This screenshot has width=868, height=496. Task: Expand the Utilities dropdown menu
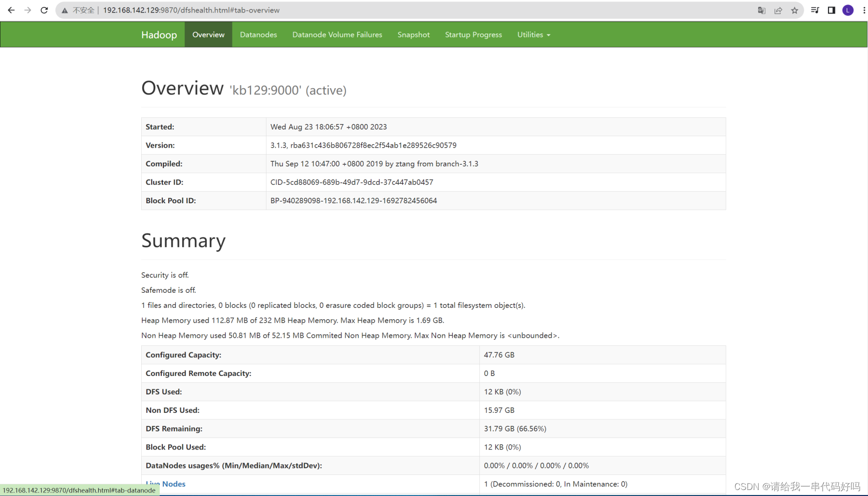click(x=533, y=35)
